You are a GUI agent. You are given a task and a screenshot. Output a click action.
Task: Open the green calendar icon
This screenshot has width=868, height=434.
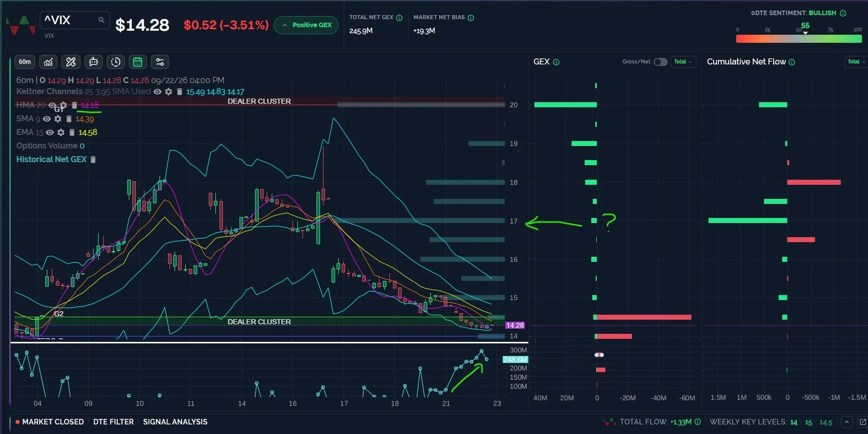(137, 62)
